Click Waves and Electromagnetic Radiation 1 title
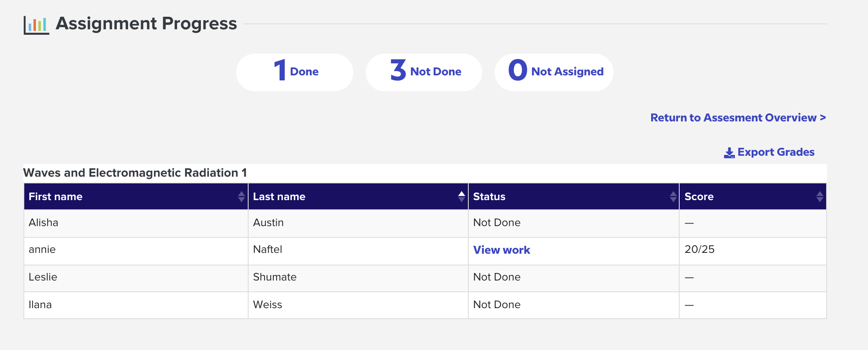The image size is (868, 350). (x=135, y=172)
